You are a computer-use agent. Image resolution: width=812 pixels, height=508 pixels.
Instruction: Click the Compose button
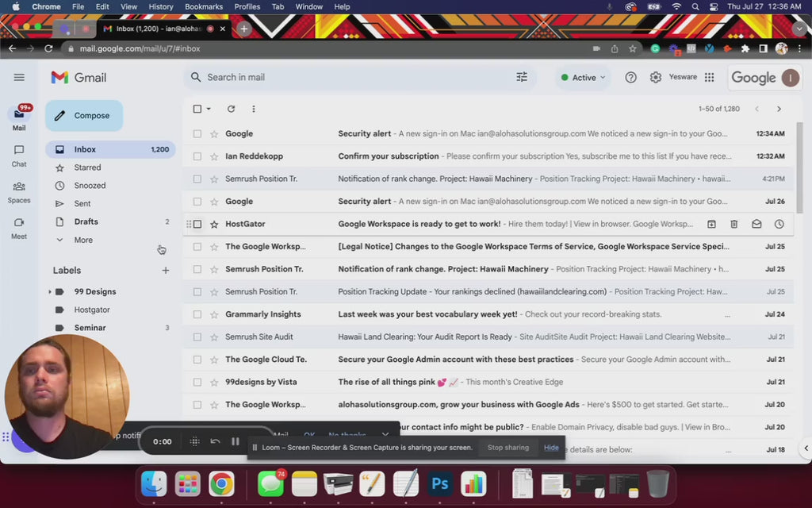[x=84, y=116]
